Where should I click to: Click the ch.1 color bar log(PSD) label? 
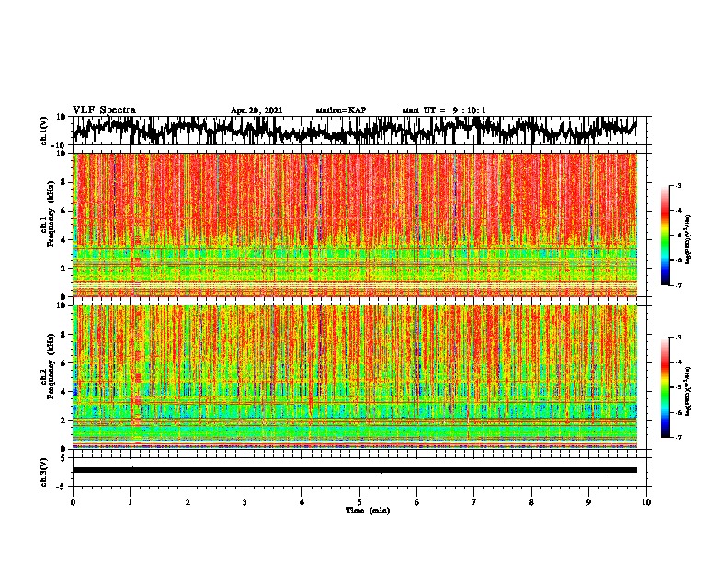click(688, 240)
